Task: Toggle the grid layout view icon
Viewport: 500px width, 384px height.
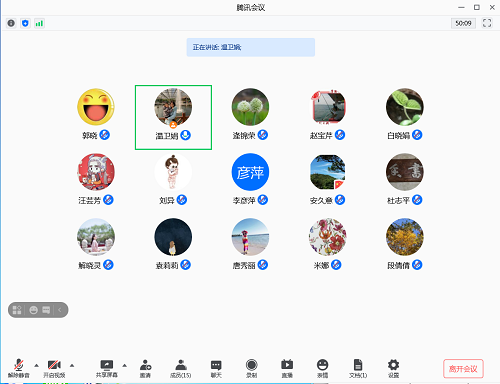Action: tap(17, 310)
